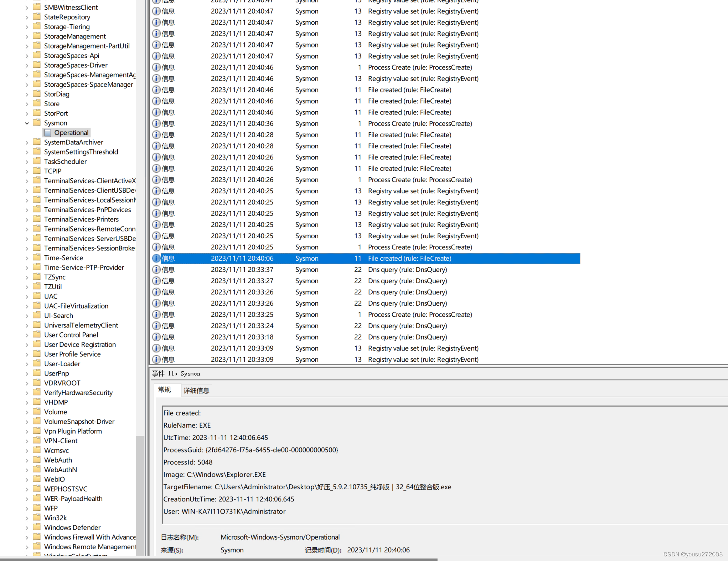Click the info icon of 20:40:06 File created event

click(x=156, y=259)
